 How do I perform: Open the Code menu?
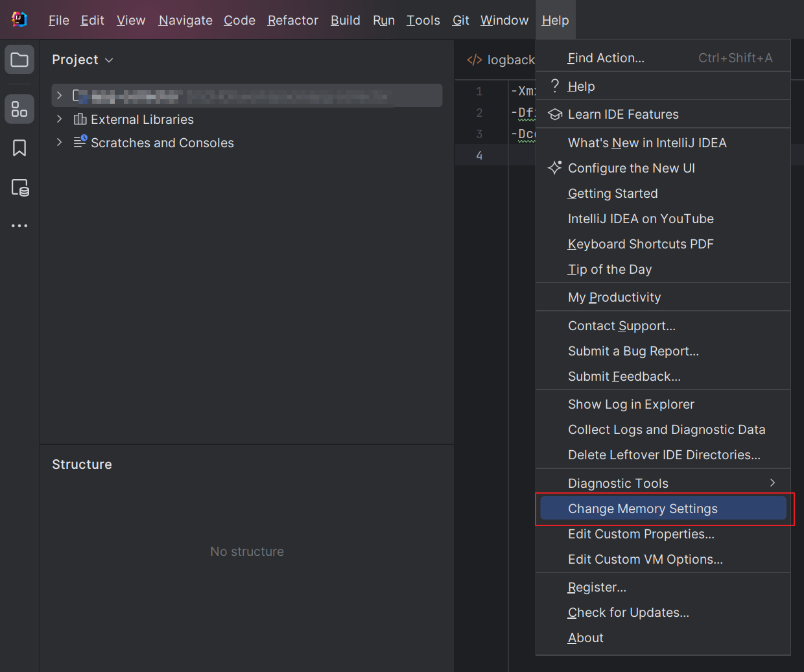coord(239,20)
